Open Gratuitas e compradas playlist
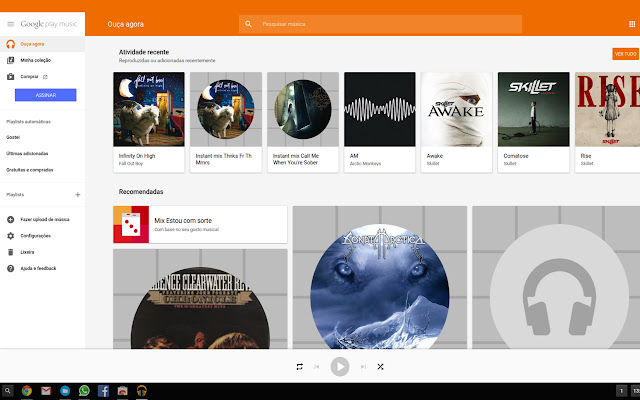 click(x=29, y=170)
